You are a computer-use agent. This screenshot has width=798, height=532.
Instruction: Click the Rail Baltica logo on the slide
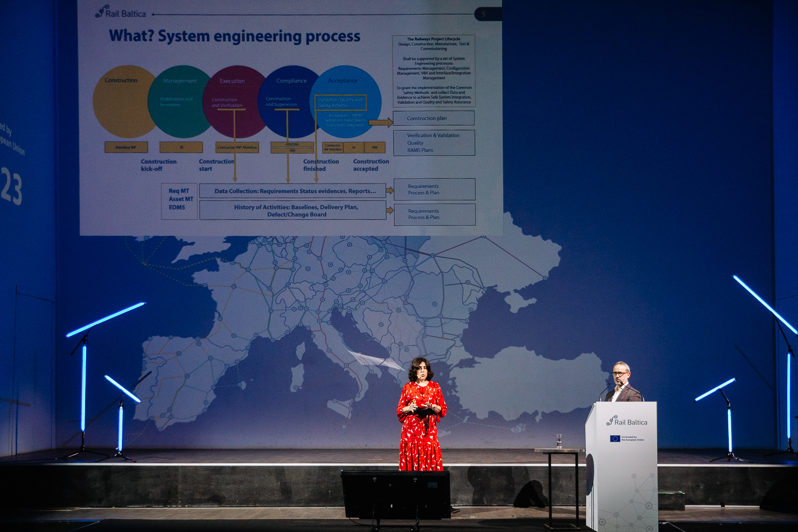(x=121, y=13)
